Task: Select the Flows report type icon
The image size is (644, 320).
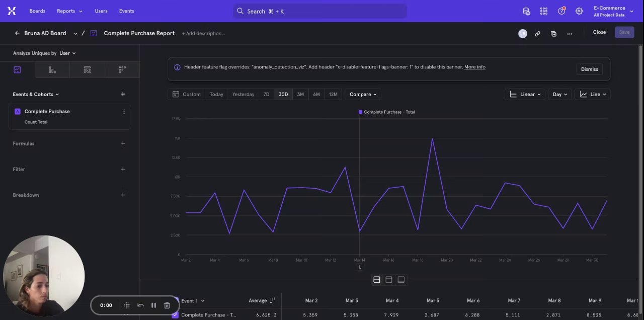Action: pos(87,70)
